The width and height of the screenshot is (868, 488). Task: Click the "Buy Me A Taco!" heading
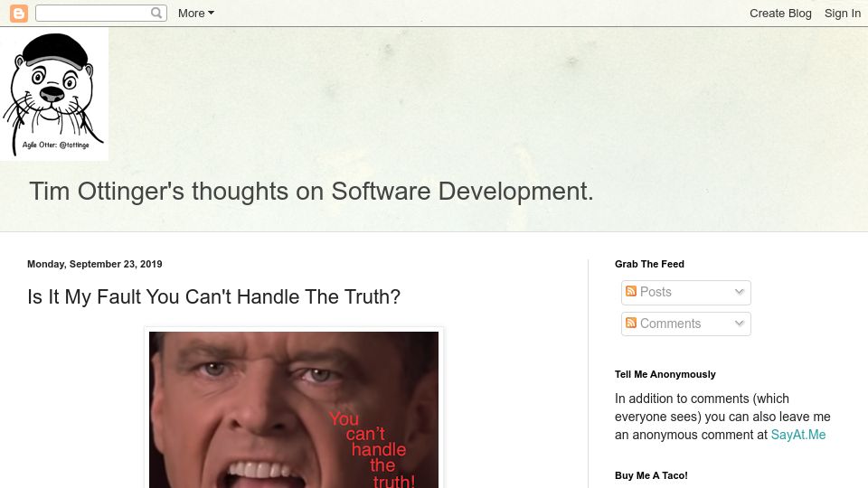coord(651,475)
